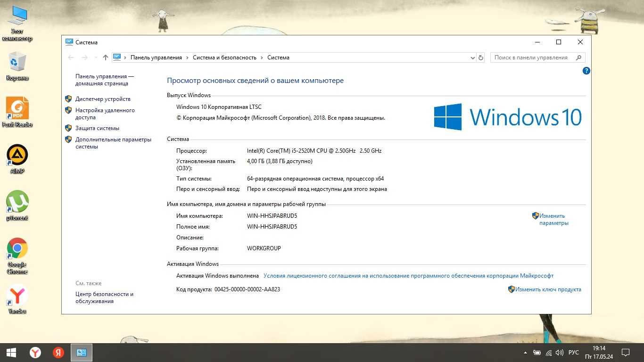This screenshot has width=644, height=362.
Task: Click Система и безопасность breadcrumb
Action: pos(224,58)
